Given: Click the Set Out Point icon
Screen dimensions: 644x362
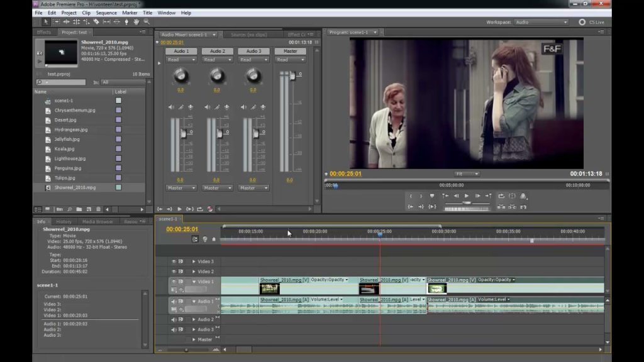Looking at the screenshot, I should click(x=421, y=196).
